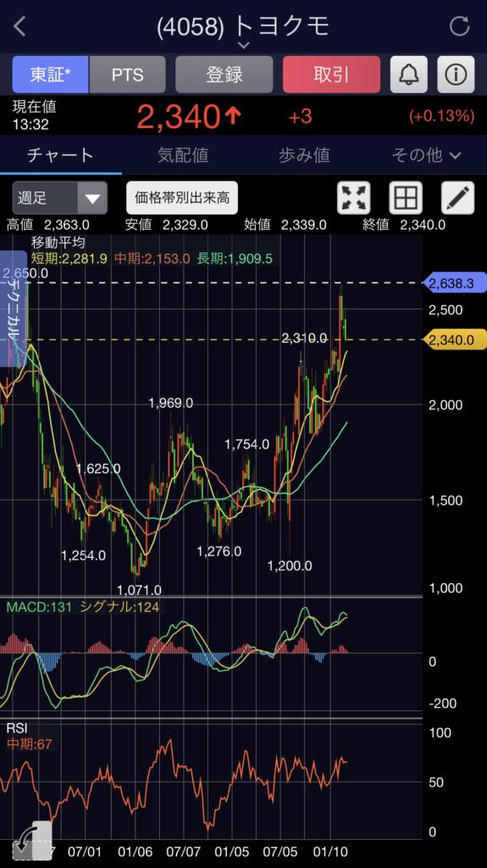Open the 気配値 tab

point(183,155)
